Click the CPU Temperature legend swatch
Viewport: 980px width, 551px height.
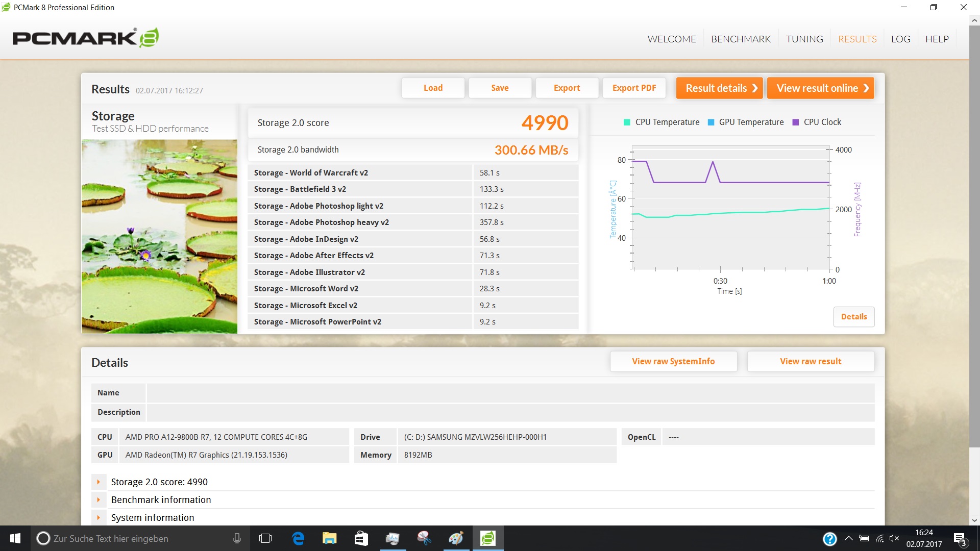[627, 122]
